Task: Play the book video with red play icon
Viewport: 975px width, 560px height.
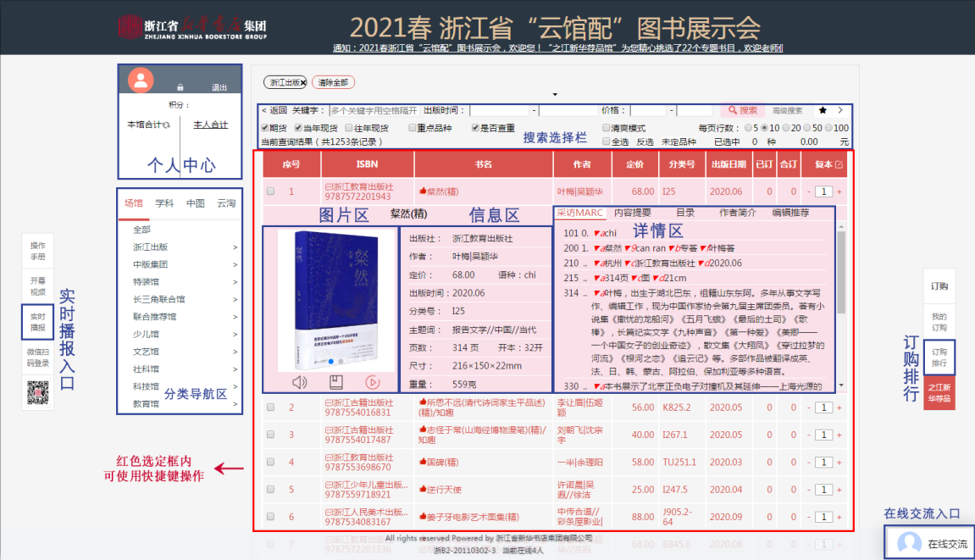Action: pos(373,382)
